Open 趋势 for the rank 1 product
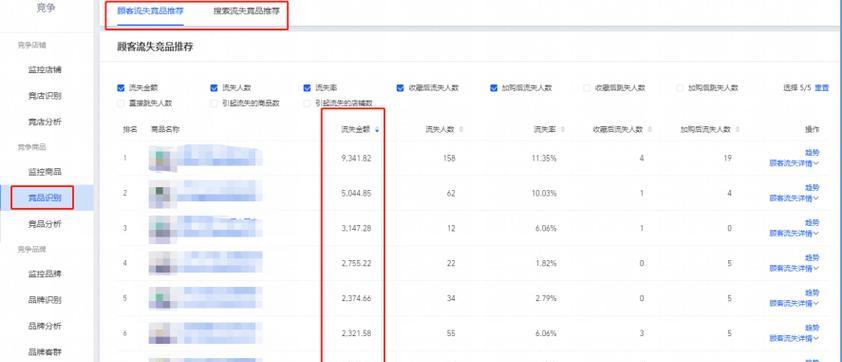The width and height of the screenshot is (842, 362). [812, 153]
